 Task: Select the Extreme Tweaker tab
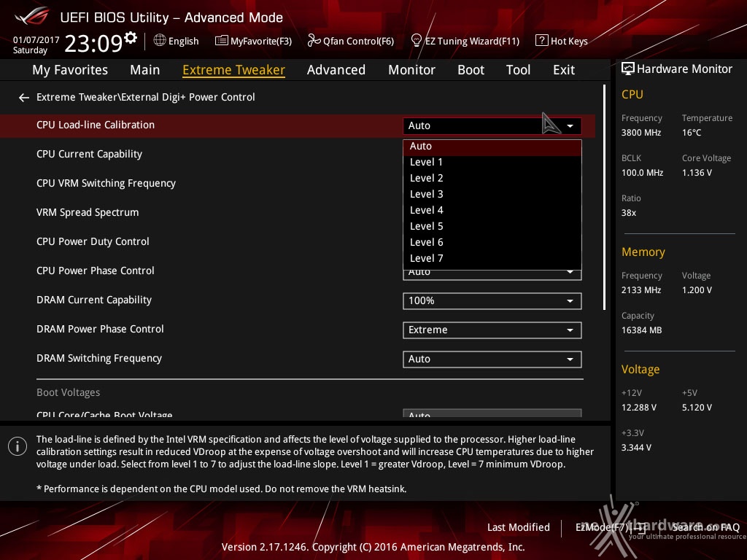(x=233, y=70)
